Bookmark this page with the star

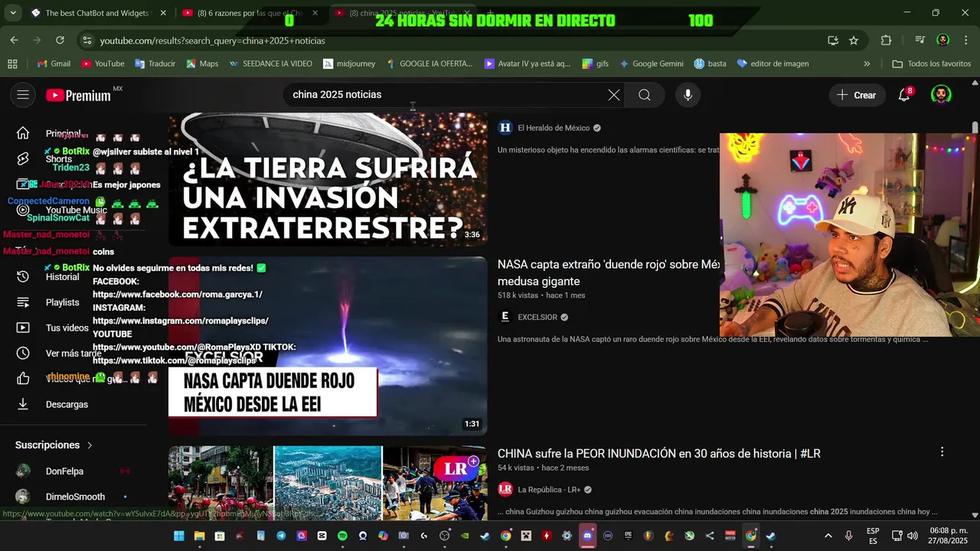point(854,41)
